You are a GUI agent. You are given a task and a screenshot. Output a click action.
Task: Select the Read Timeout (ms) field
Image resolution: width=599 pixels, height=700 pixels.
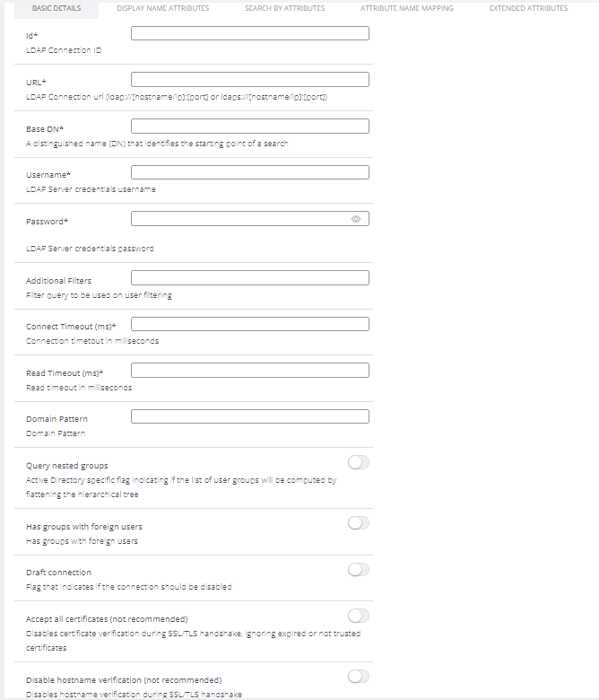pos(249,370)
